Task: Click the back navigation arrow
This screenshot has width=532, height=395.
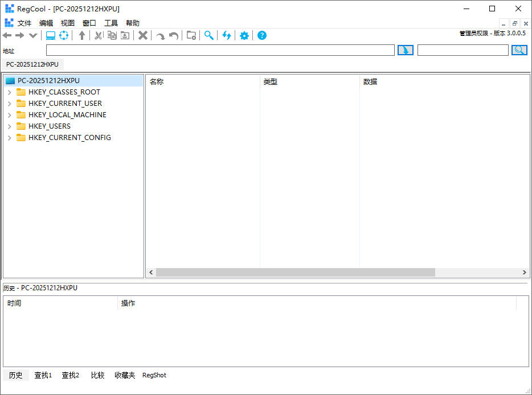Action: tap(7, 35)
